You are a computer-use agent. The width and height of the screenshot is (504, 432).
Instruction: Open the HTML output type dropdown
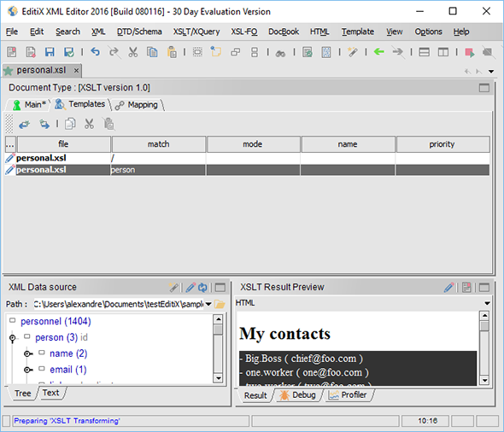pos(487,303)
